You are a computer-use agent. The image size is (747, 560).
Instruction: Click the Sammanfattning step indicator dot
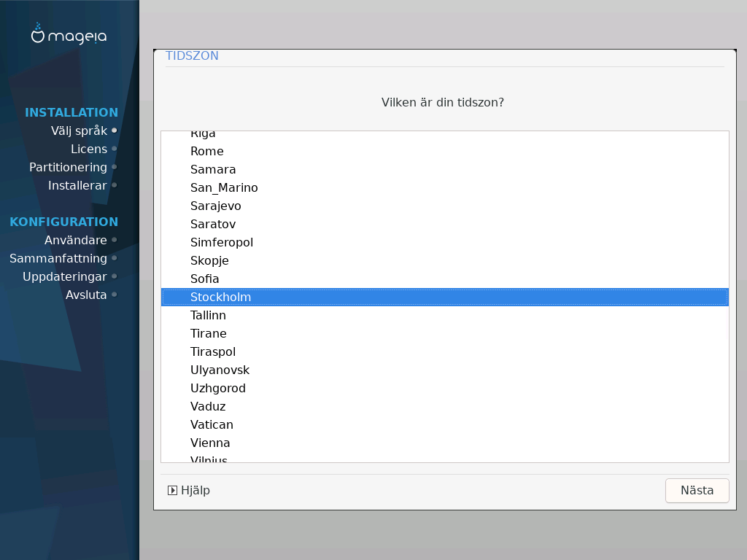(x=115, y=258)
